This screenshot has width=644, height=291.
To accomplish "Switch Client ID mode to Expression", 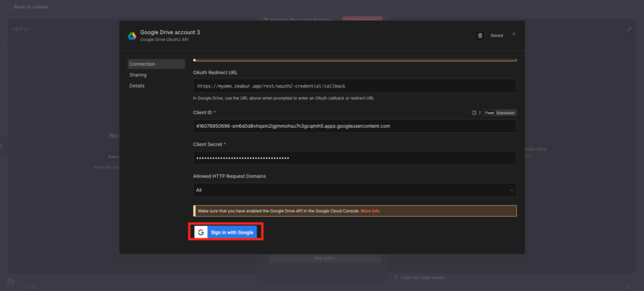I will click(506, 113).
